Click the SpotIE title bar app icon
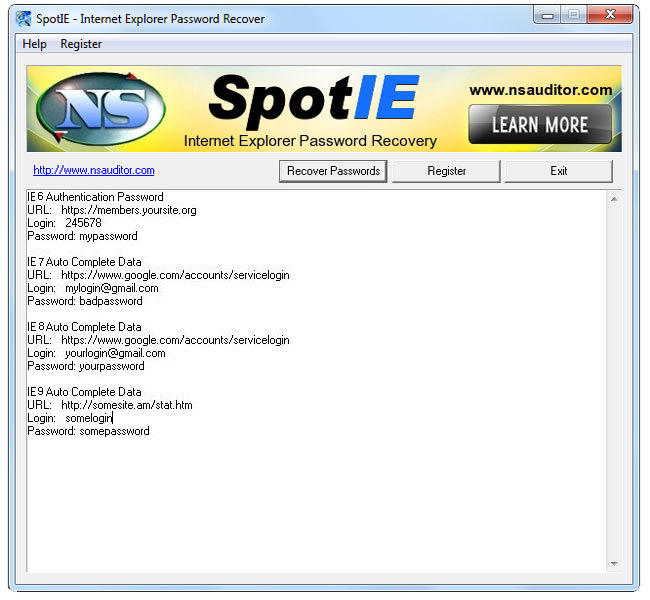The image size is (650, 600). click(23, 18)
